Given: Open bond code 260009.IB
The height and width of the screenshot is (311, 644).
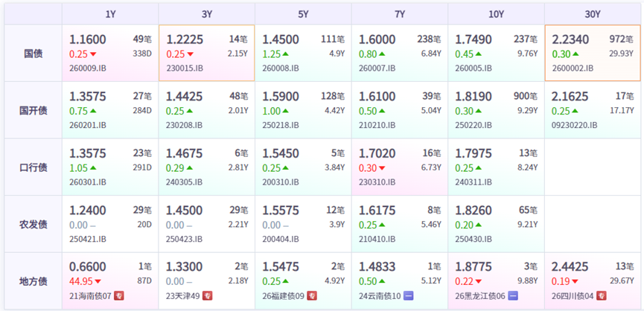Looking at the screenshot, I should (88, 68).
